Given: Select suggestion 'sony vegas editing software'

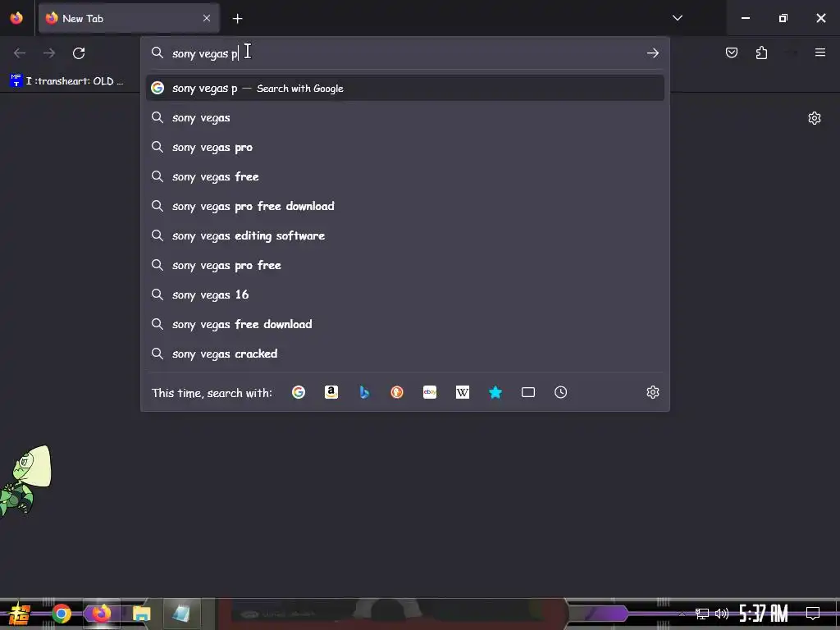Looking at the screenshot, I should (405, 235).
